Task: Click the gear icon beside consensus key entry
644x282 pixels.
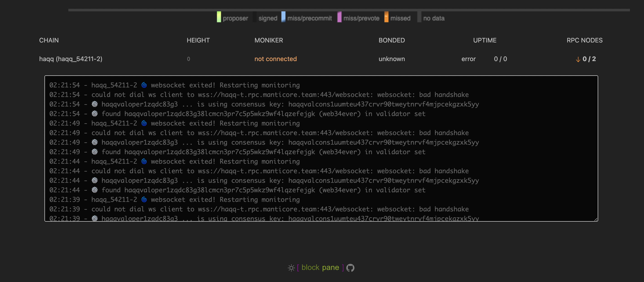Action: pos(94,104)
